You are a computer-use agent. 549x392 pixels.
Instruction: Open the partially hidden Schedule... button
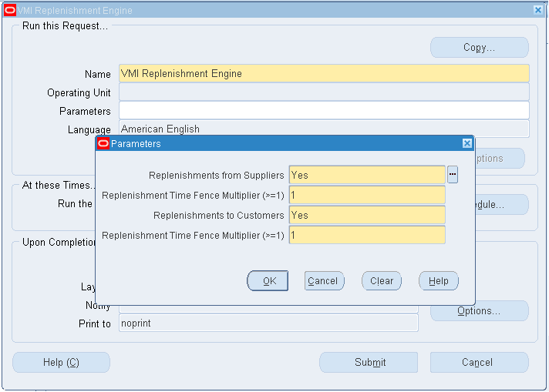[x=501, y=205]
